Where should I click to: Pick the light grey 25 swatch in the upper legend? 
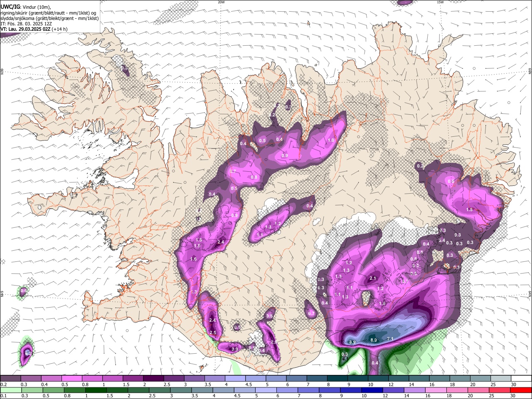[x=501, y=378]
